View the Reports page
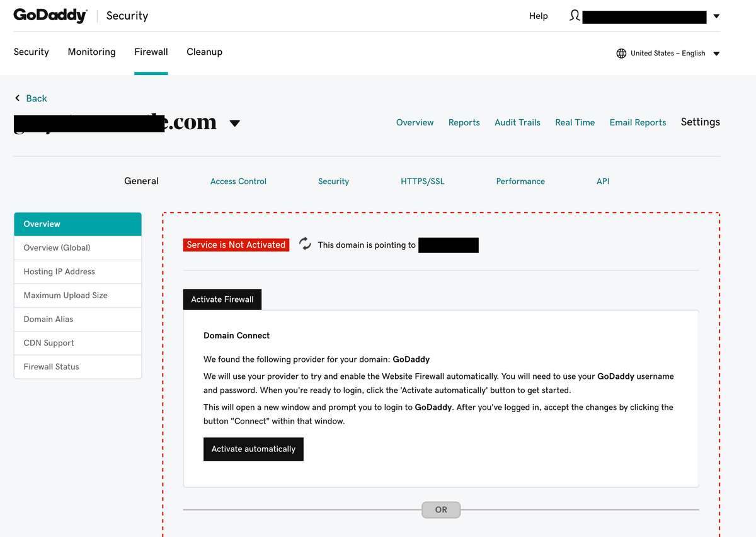The height and width of the screenshot is (537, 756). [464, 123]
